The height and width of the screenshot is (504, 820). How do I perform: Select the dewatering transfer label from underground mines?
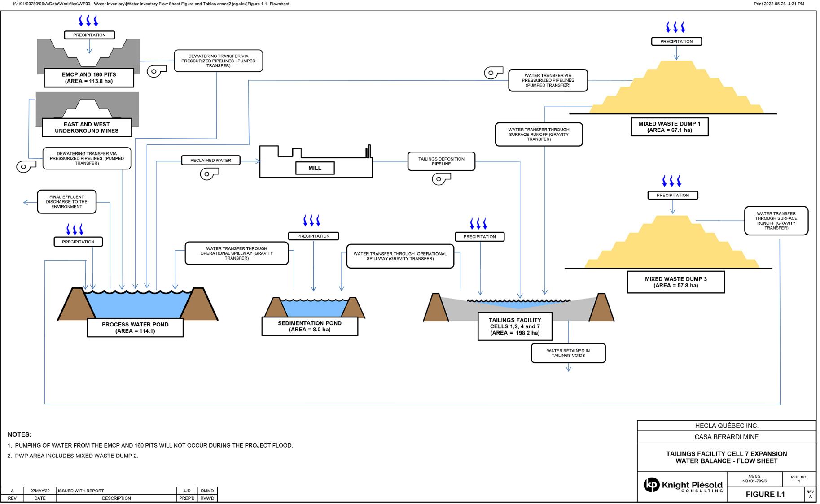(x=87, y=158)
